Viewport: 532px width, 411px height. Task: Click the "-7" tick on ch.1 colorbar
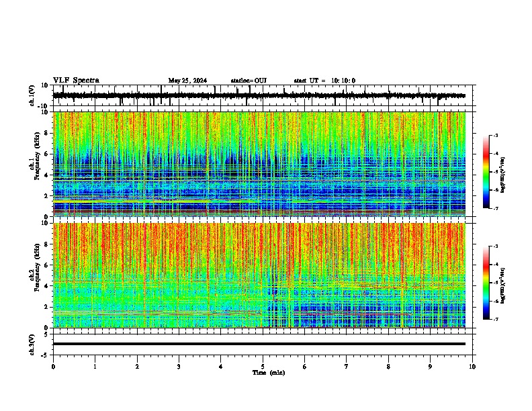tap(495, 208)
